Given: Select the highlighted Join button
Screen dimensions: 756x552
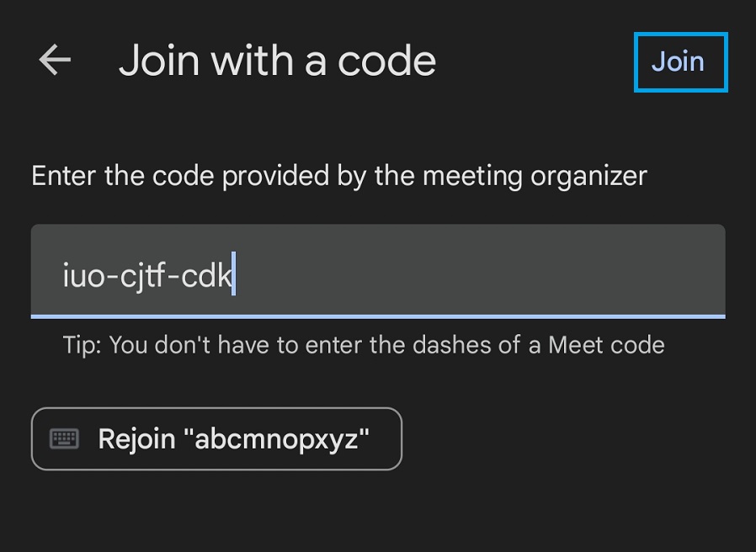Looking at the screenshot, I should (679, 61).
